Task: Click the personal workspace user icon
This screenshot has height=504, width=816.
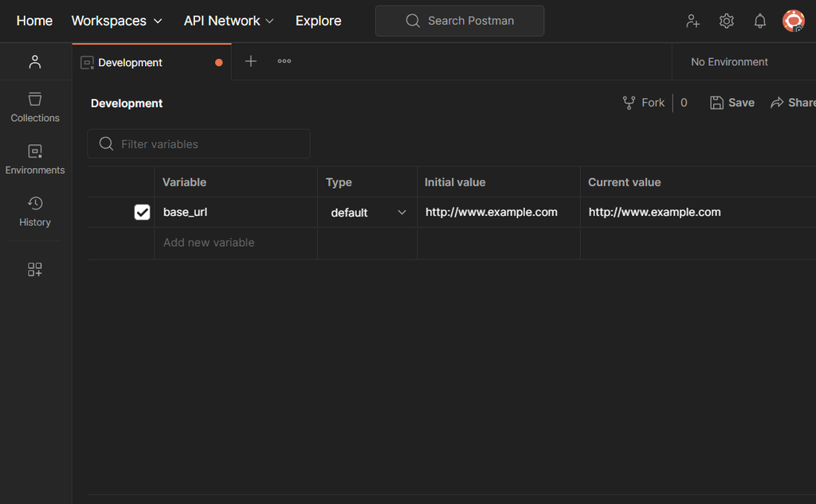Action: [35, 62]
